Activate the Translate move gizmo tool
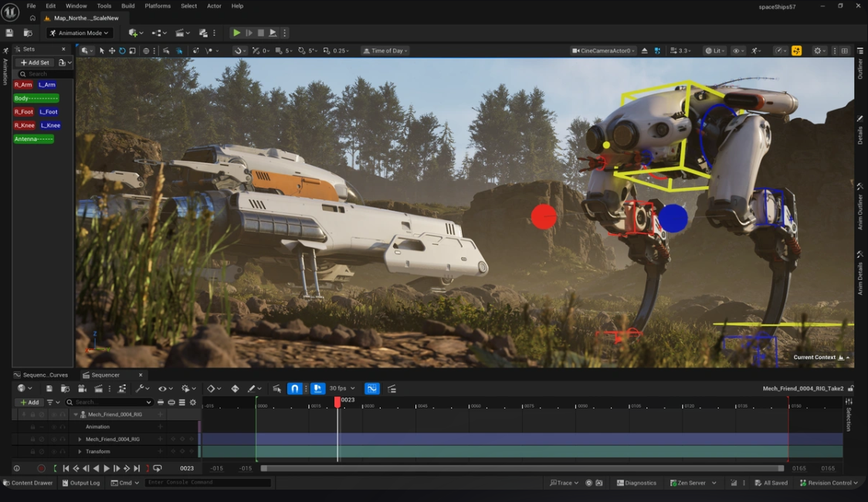Viewport: 868px width, 502px height. 112,51
